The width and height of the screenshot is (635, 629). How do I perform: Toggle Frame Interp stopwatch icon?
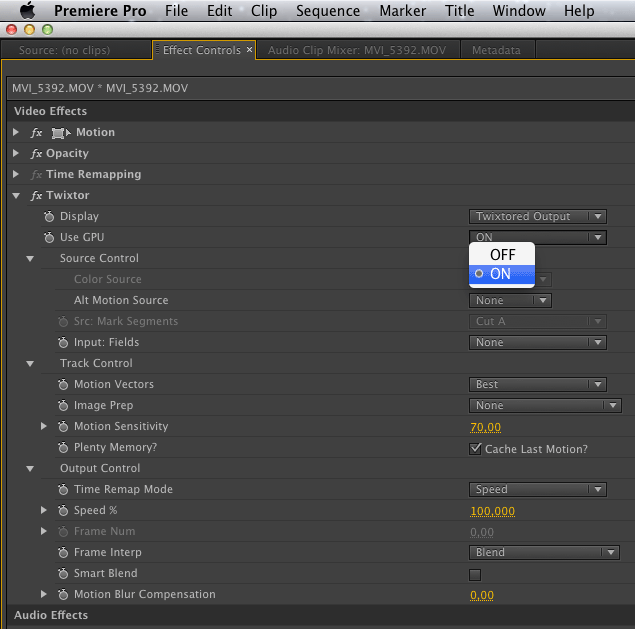[63, 552]
